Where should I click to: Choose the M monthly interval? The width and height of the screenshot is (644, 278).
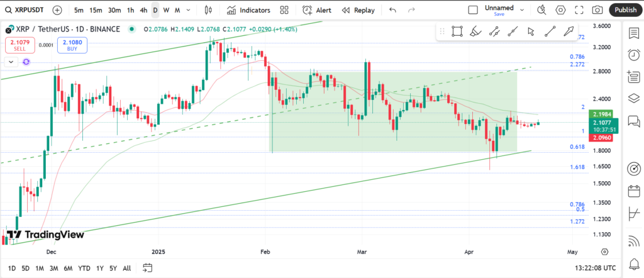(177, 10)
